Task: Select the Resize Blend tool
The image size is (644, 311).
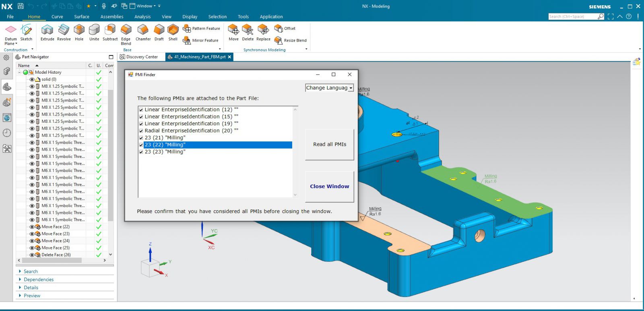Action: (x=290, y=40)
